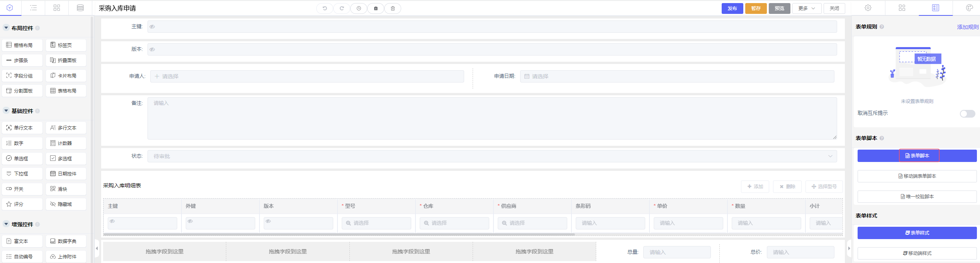Viewport: 980px width, 263px height.
Task: Expand the 更多 dropdown menu
Action: (807, 8)
